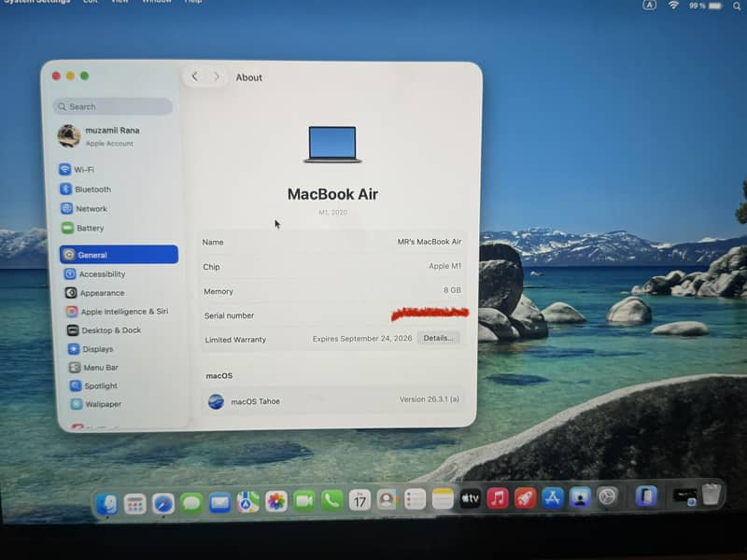Open Battery settings in the sidebar

(x=83, y=228)
